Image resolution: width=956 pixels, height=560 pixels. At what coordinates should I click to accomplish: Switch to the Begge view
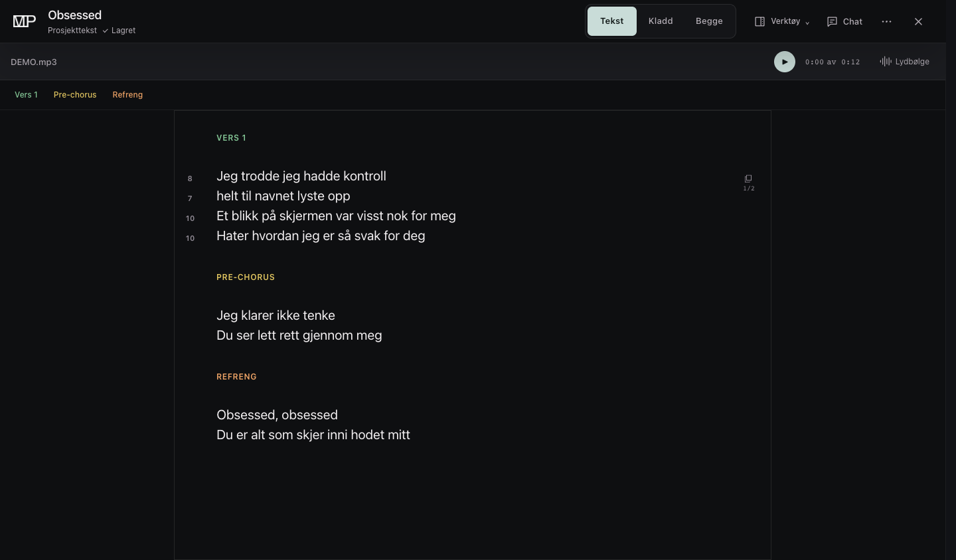[x=709, y=21]
